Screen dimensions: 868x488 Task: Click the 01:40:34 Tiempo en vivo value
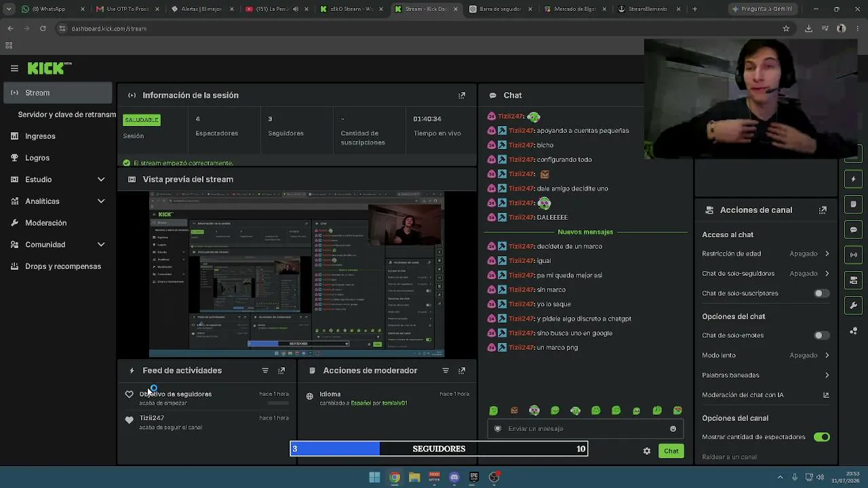(427, 119)
